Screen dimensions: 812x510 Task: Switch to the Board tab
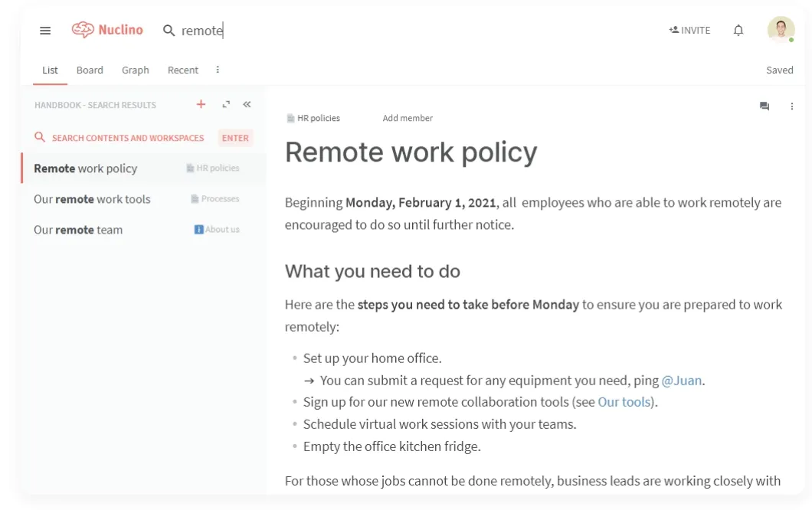point(90,70)
